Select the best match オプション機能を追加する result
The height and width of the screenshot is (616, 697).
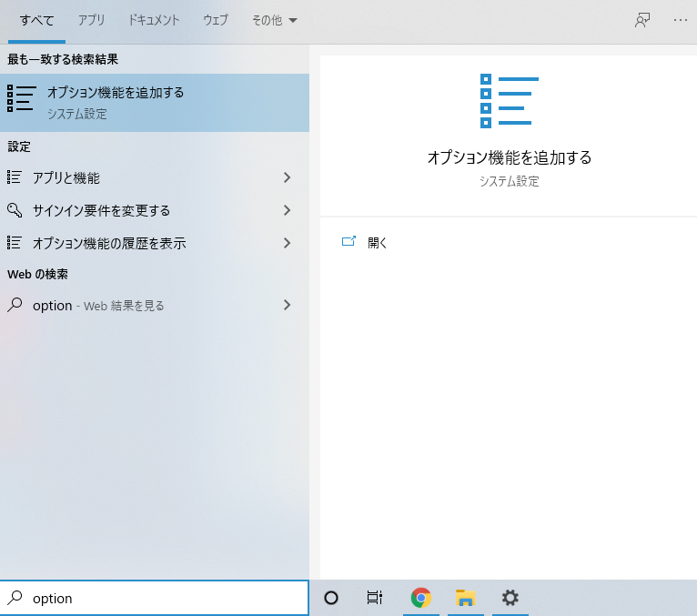pos(155,103)
